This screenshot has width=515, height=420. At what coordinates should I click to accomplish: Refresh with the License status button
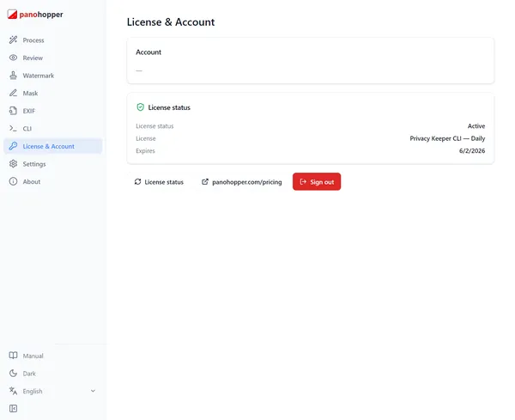(159, 182)
